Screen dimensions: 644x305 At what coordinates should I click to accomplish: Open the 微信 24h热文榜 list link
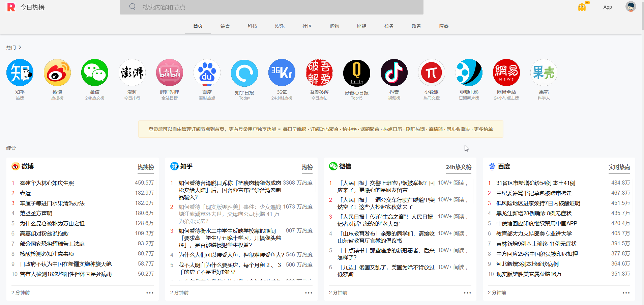459,167
